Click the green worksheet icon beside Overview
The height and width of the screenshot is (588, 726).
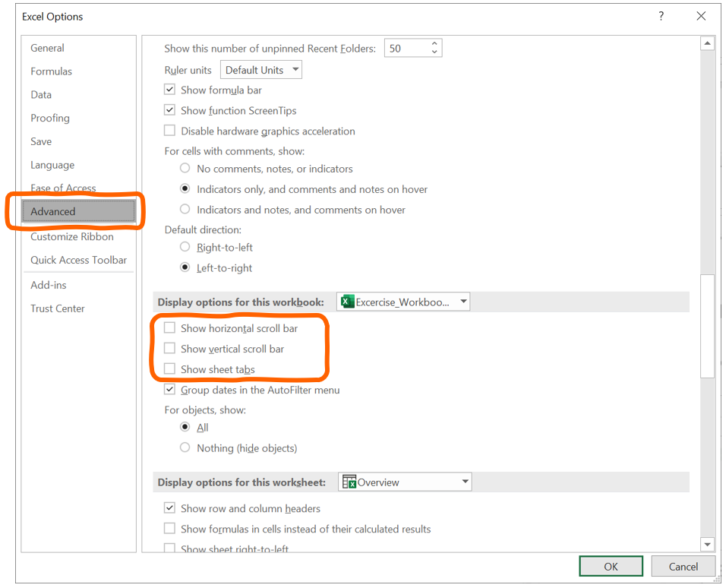click(x=349, y=481)
